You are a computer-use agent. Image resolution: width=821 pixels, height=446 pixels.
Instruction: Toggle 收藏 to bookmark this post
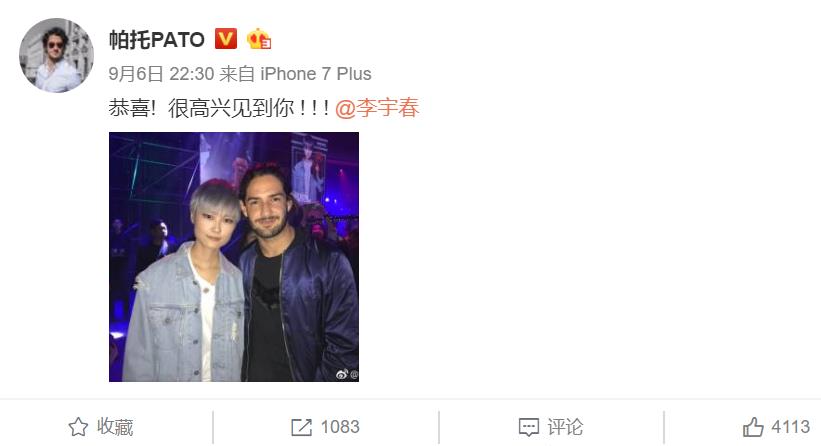(x=101, y=427)
